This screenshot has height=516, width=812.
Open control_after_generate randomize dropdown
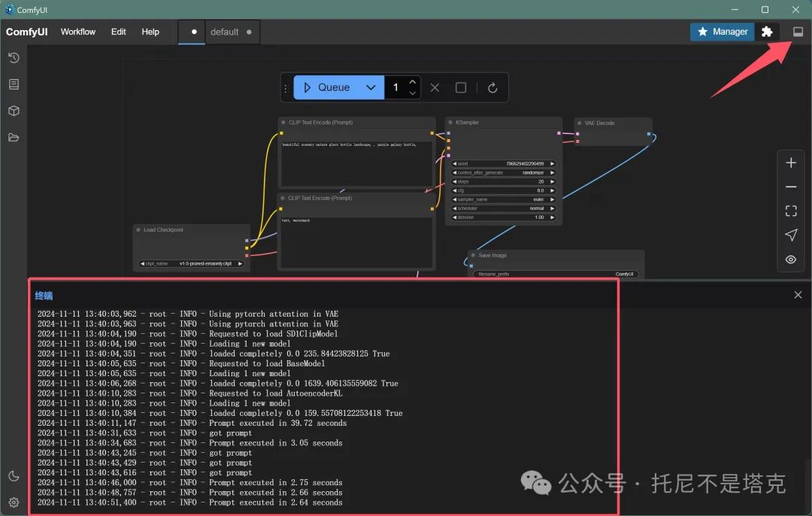503,172
